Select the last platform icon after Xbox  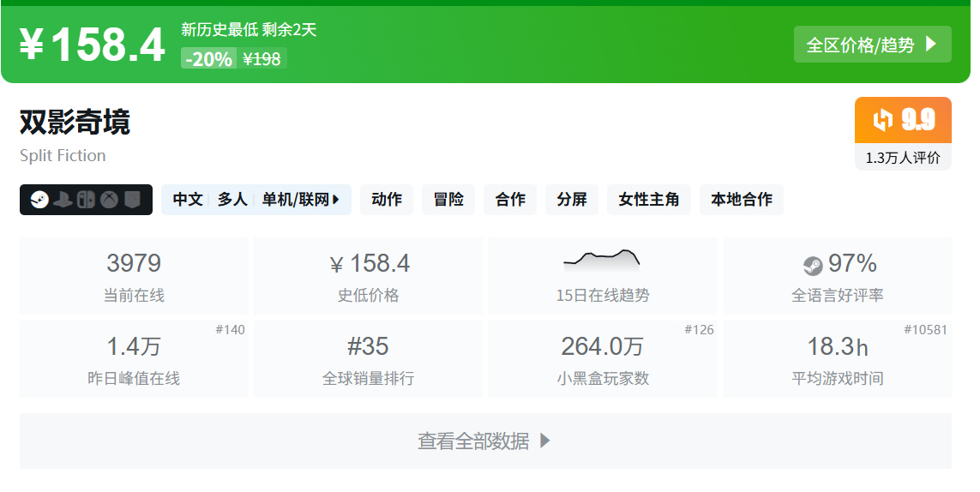[132, 200]
